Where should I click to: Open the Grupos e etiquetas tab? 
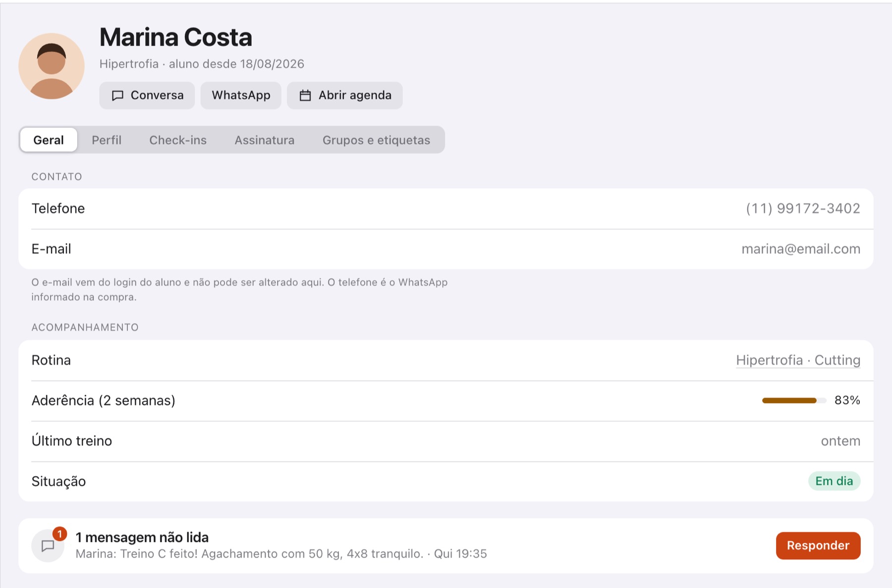tap(376, 140)
